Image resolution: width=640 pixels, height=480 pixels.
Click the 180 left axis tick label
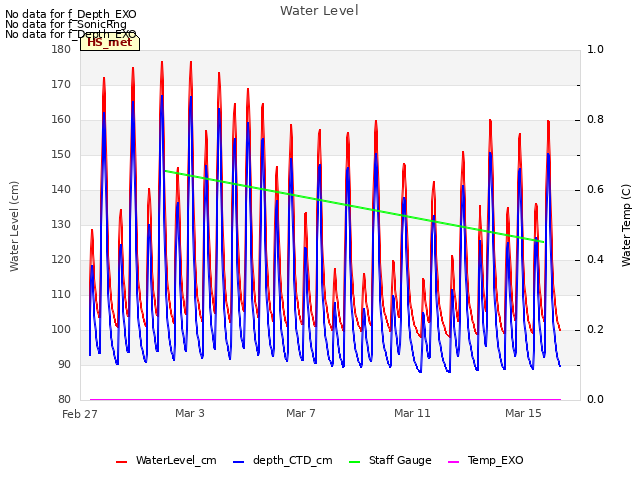61,49
